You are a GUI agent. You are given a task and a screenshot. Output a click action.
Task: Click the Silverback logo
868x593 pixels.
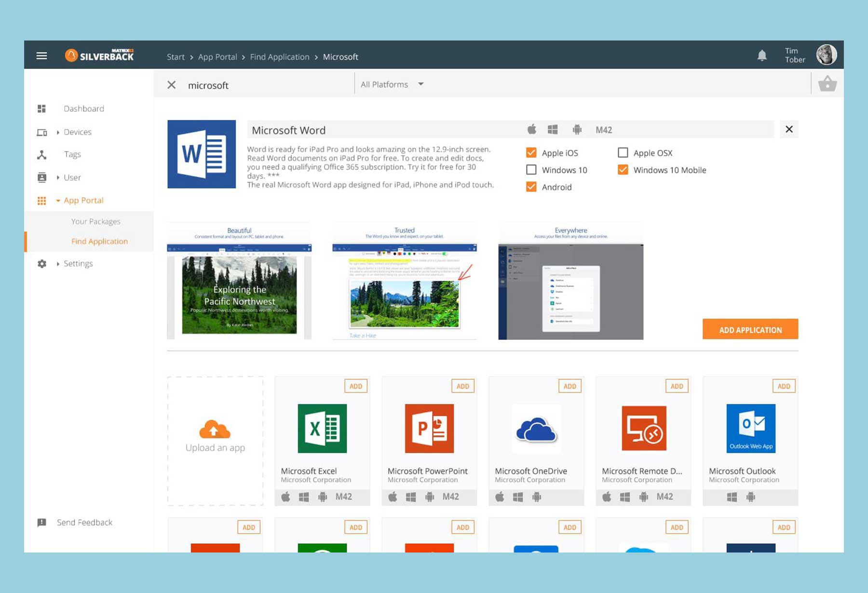click(99, 55)
